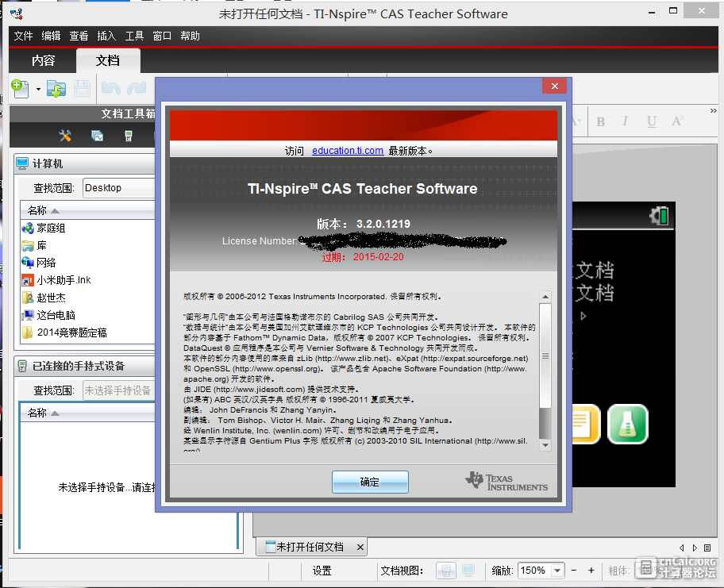Select 家庭组 in file list

[x=44, y=228]
